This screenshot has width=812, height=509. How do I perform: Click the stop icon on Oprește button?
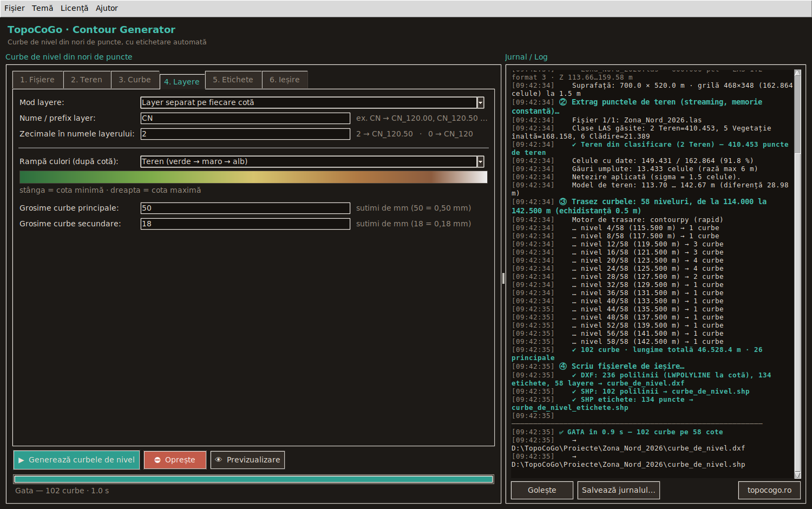pos(158,460)
